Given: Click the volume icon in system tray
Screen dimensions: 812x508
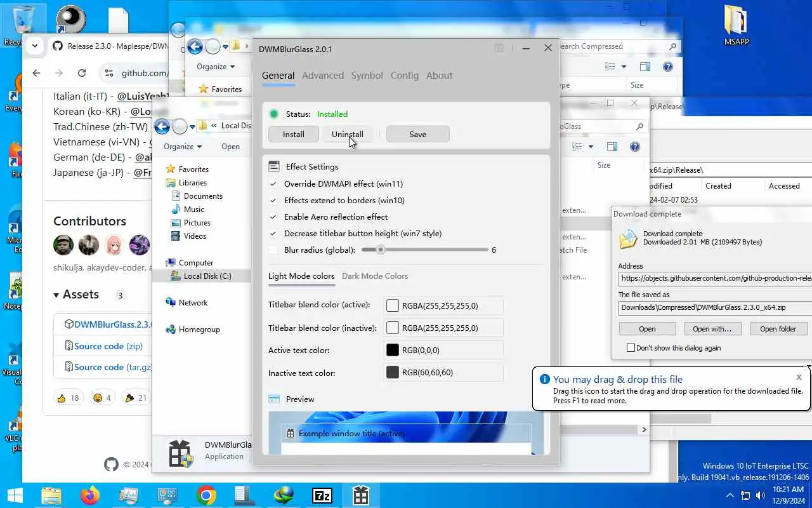Looking at the screenshot, I should pos(760,495).
